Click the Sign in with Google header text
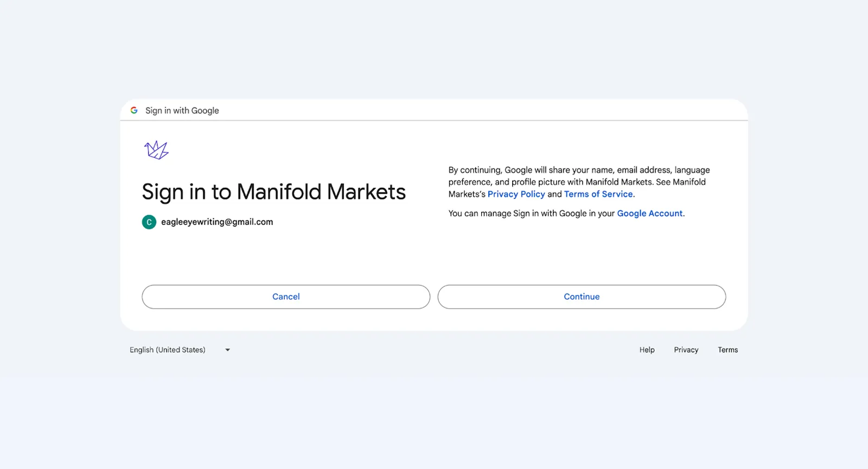Viewport: 868px width, 469px height. coord(182,111)
